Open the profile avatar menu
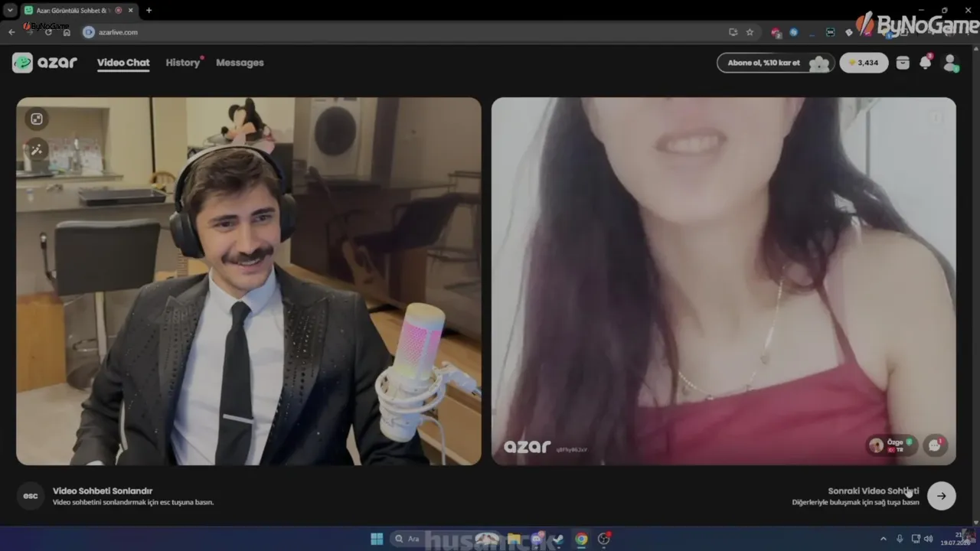This screenshot has width=980, height=551. pos(950,63)
